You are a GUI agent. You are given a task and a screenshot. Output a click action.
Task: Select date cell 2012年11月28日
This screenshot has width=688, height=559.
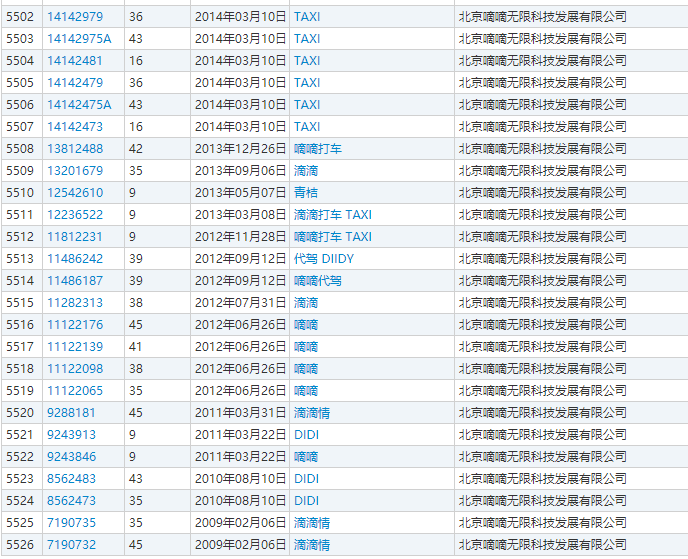pos(240,236)
